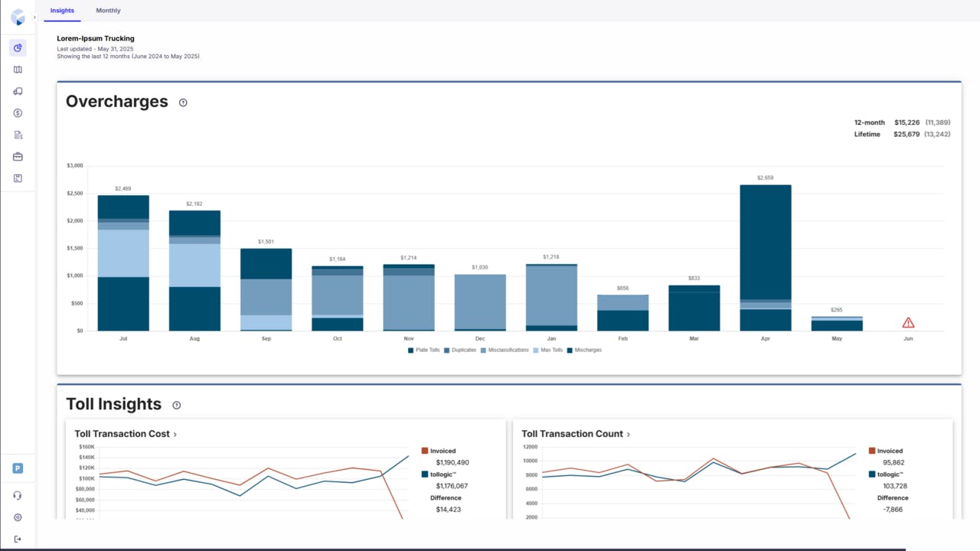Viewport: 980px width, 551px height.
Task: Select the toolbox icon in the sidebar
Action: click(x=18, y=156)
